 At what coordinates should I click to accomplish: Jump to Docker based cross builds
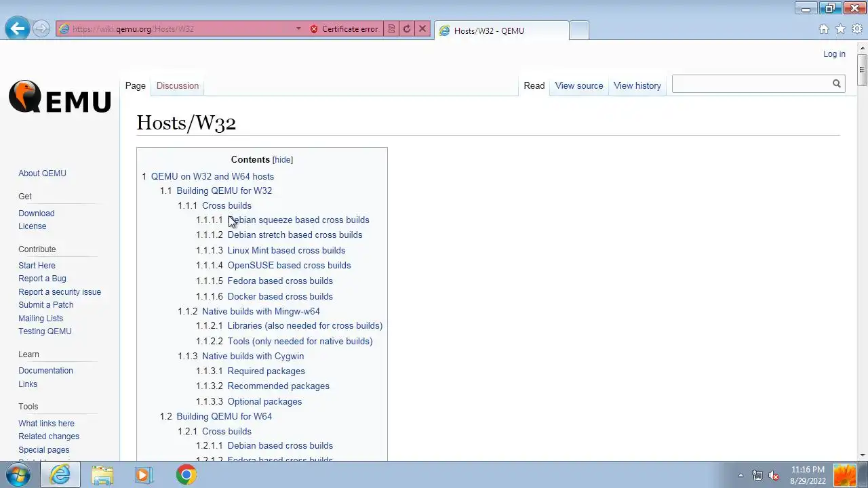coord(280,297)
